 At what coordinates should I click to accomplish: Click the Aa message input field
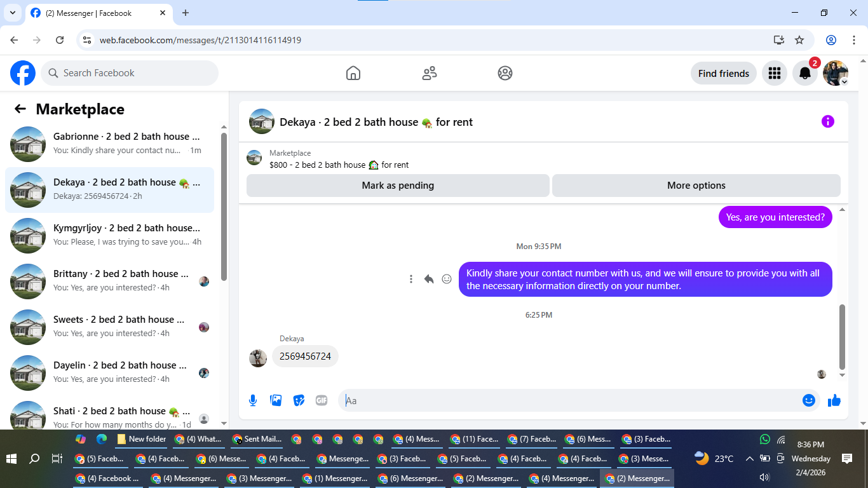pos(569,400)
